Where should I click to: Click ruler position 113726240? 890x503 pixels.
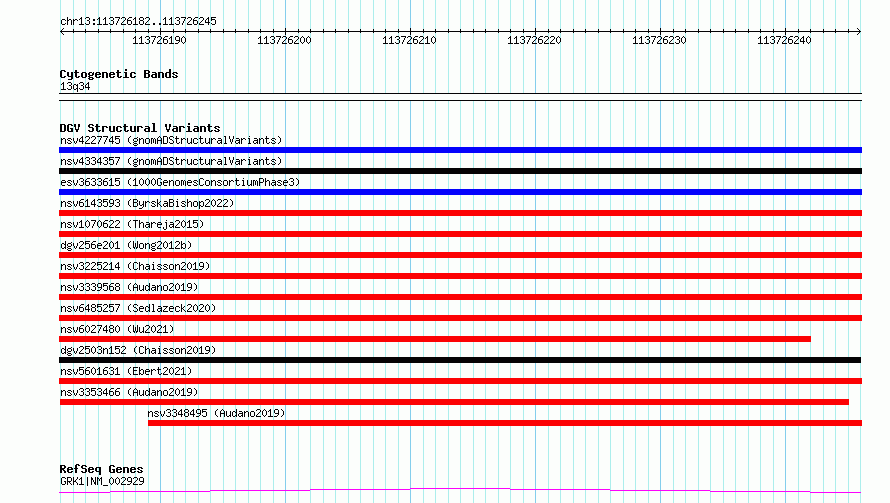784,40
